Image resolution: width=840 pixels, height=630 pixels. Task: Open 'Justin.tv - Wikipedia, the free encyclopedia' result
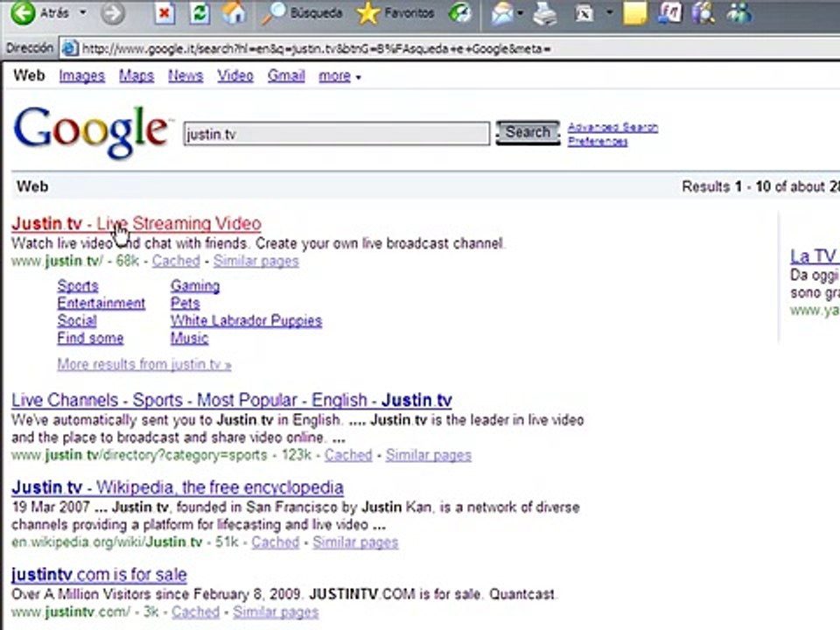tap(178, 487)
